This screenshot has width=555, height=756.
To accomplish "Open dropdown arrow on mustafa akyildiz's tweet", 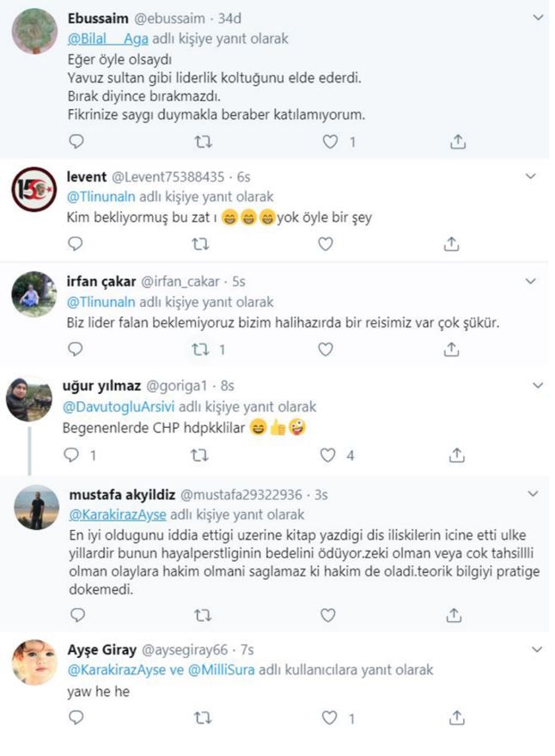I will tap(533, 495).
